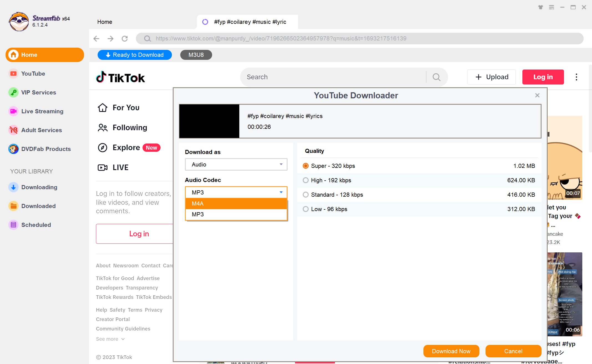Click the DVDFab Products sidebar icon

tap(14, 149)
